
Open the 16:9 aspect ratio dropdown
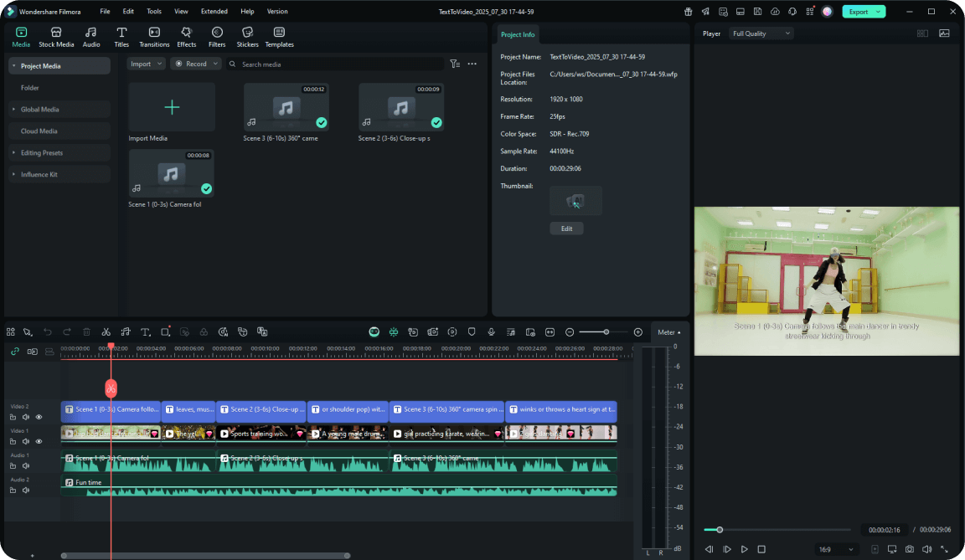(x=836, y=549)
